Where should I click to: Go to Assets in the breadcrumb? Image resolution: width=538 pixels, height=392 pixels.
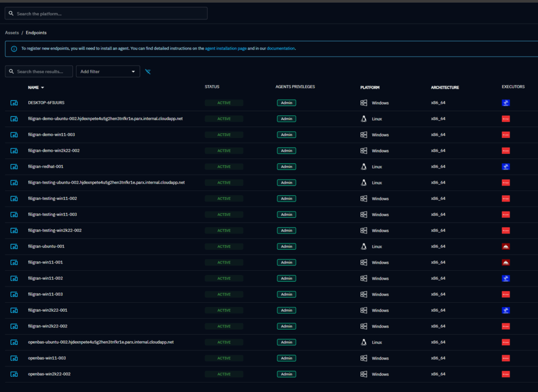coord(12,33)
